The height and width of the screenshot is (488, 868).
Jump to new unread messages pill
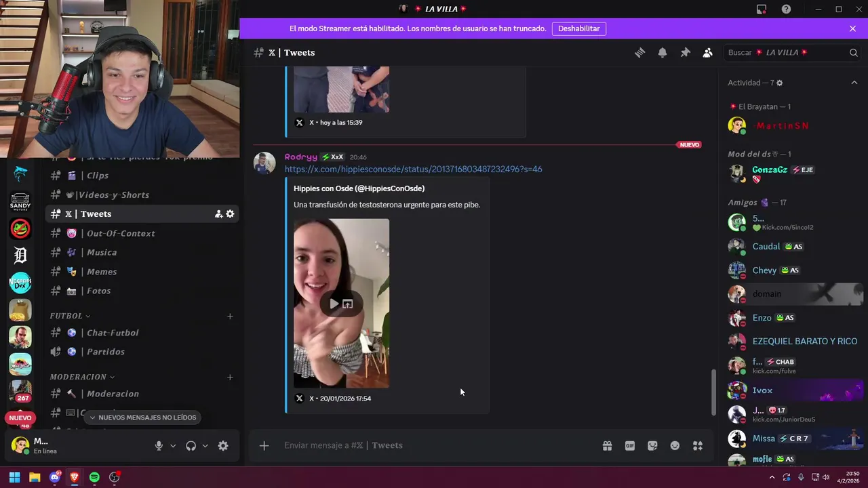click(143, 418)
